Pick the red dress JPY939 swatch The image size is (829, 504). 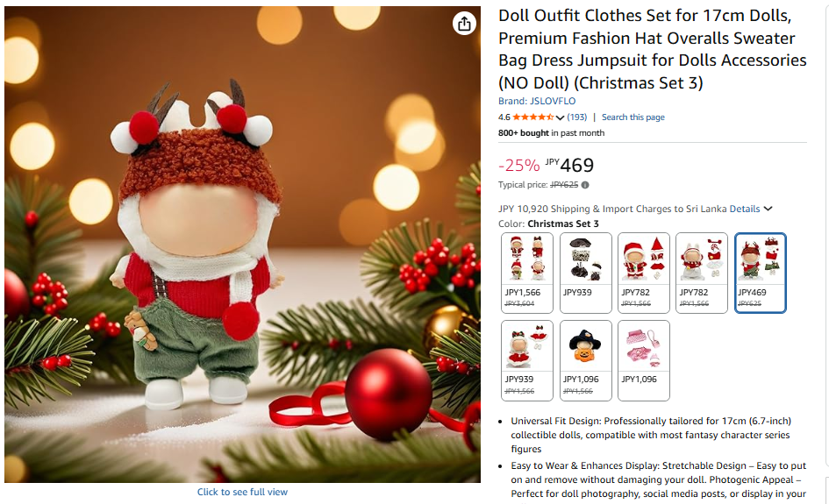[x=527, y=360]
